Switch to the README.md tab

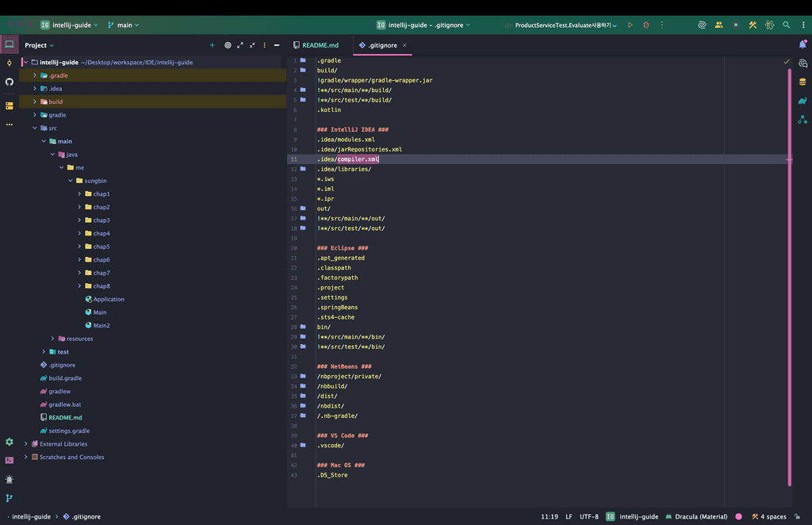click(320, 45)
